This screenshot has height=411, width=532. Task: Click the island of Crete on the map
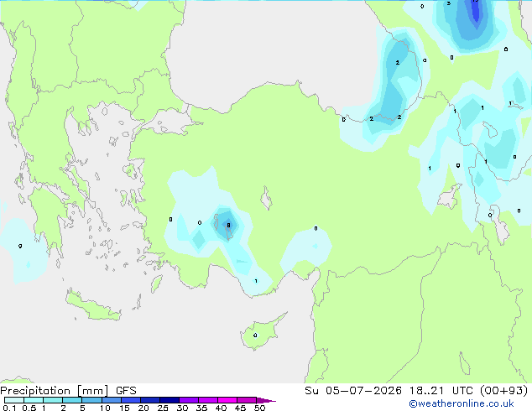pos(93,306)
